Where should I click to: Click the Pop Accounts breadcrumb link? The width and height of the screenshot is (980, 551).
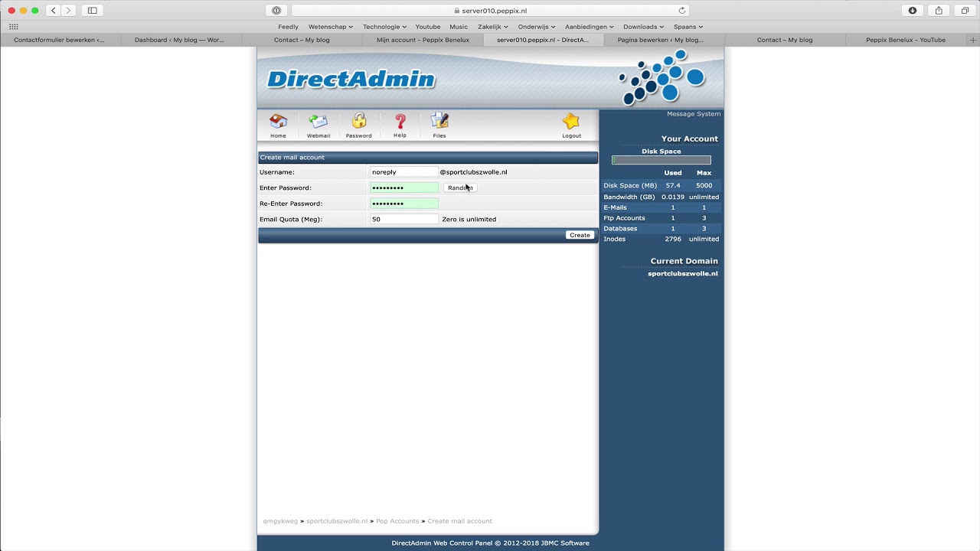pyautogui.click(x=397, y=521)
